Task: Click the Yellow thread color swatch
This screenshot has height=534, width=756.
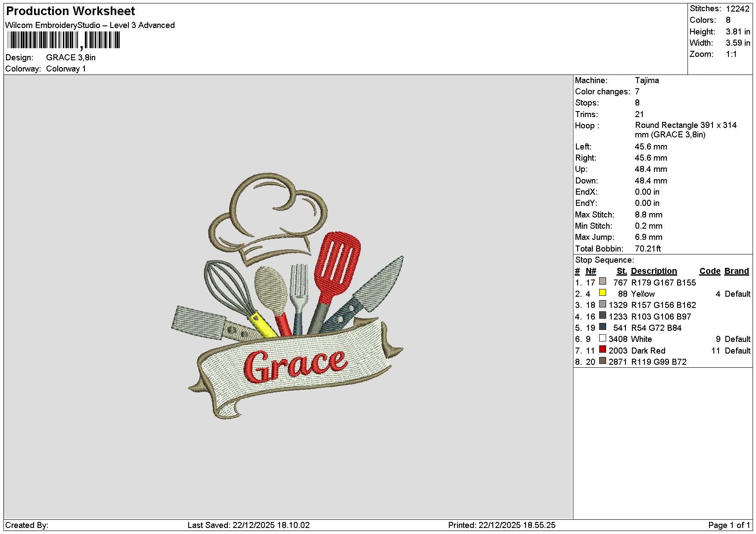Action: click(603, 293)
